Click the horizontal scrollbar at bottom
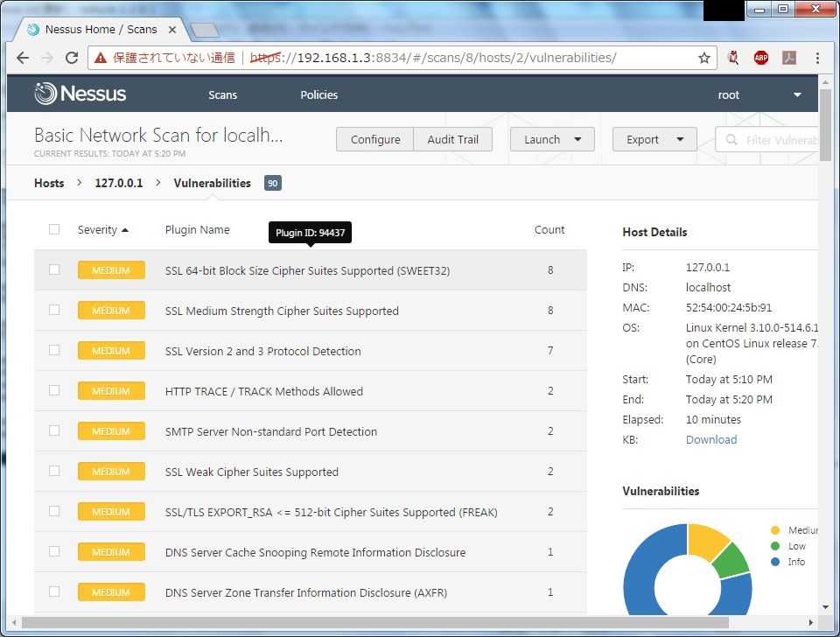Screen dimensions: 840x637 click(375, 622)
